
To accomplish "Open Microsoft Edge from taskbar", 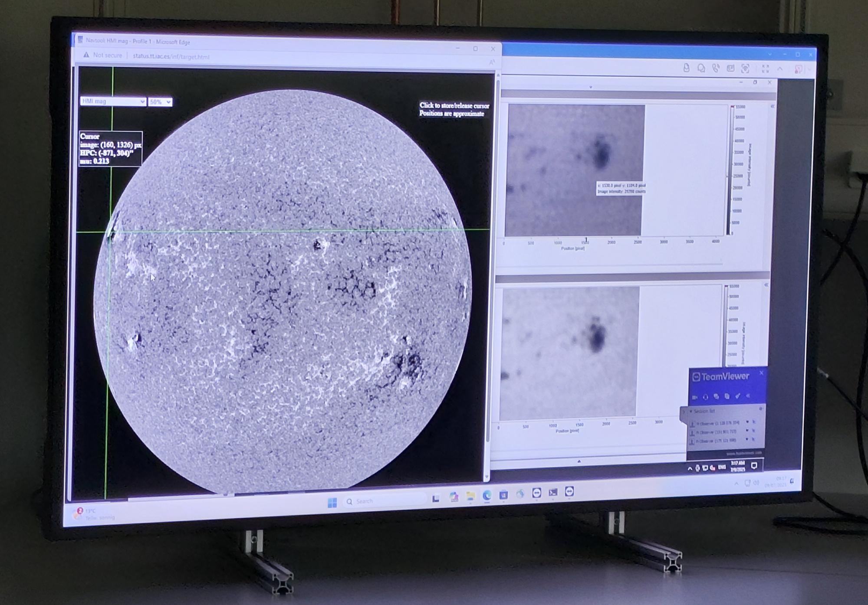I will point(487,495).
